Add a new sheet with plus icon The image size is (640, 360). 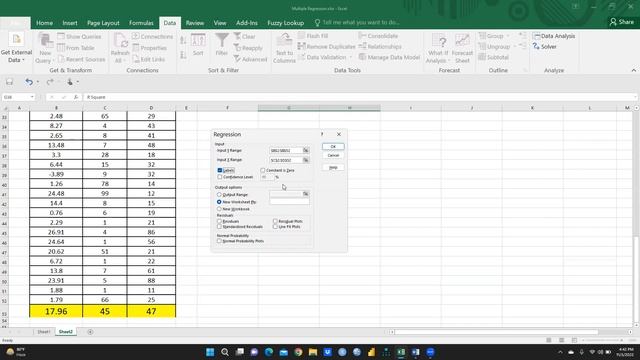pyautogui.click(x=90, y=332)
